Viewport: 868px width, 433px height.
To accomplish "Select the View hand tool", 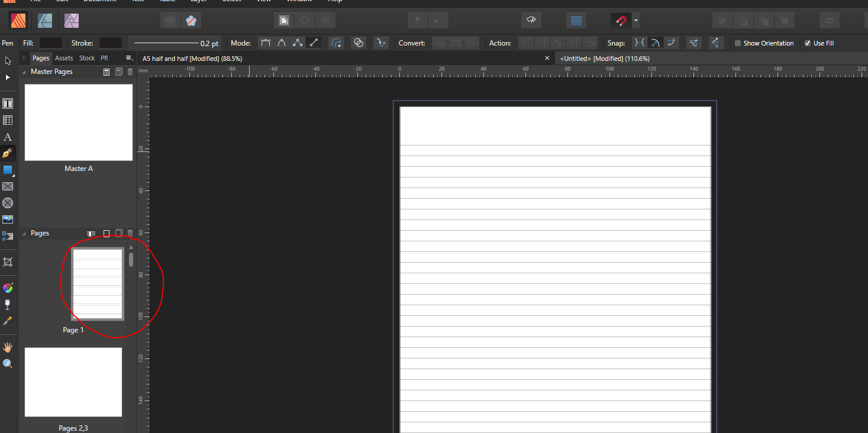I will pos(8,347).
